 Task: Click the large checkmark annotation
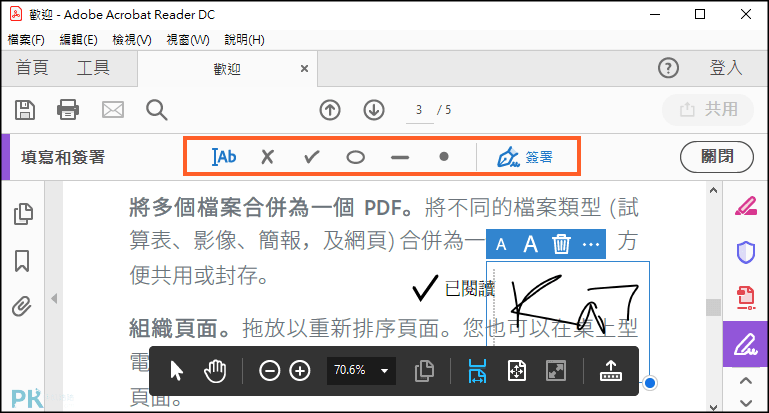tap(425, 288)
